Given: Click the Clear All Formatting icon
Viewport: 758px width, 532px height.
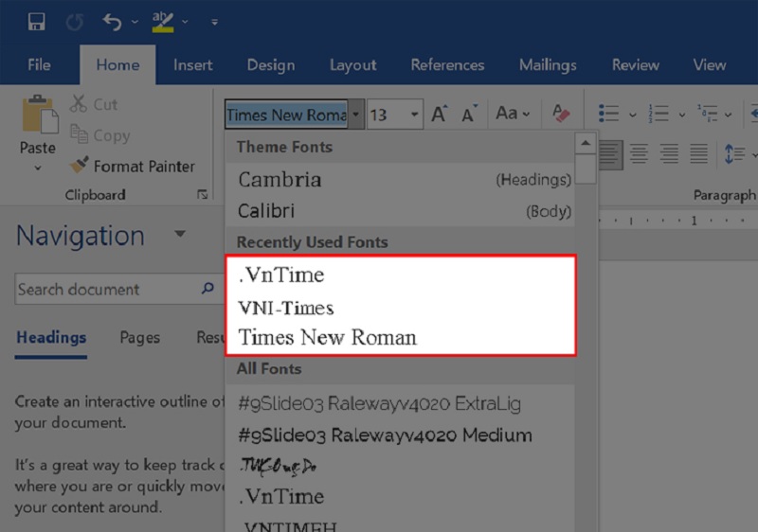Looking at the screenshot, I should (x=561, y=114).
